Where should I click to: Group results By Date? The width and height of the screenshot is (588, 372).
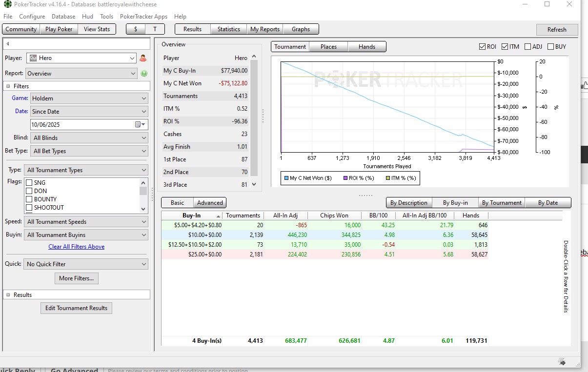pos(547,203)
